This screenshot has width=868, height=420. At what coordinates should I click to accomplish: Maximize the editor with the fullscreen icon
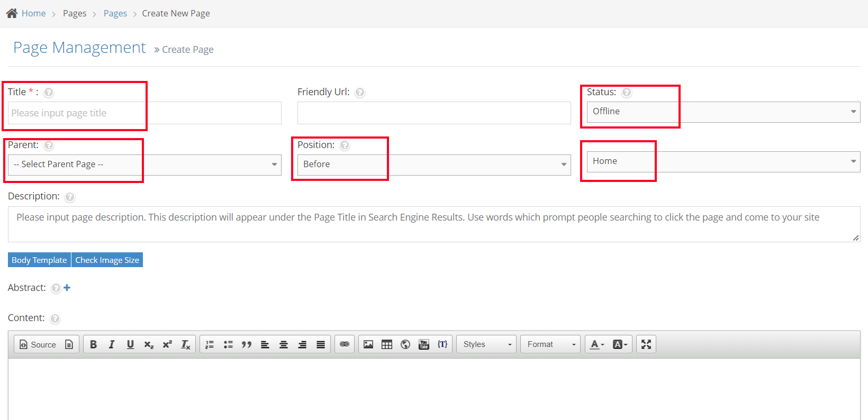(646, 344)
